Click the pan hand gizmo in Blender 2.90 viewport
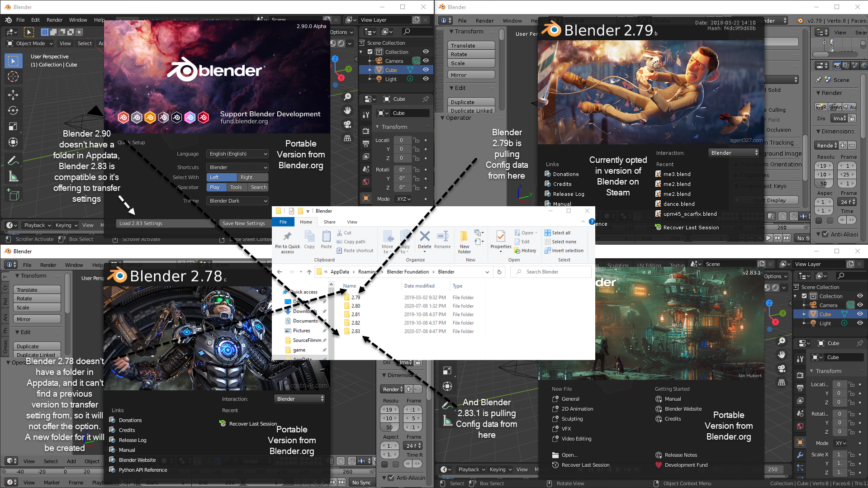Screen dimensions: 868x488 pos(347,110)
